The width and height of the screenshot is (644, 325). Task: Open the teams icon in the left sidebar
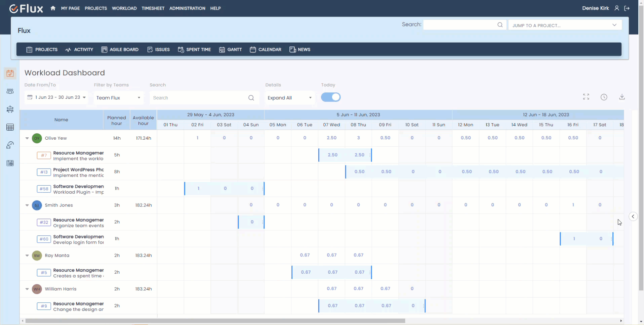[x=10, y=91]
